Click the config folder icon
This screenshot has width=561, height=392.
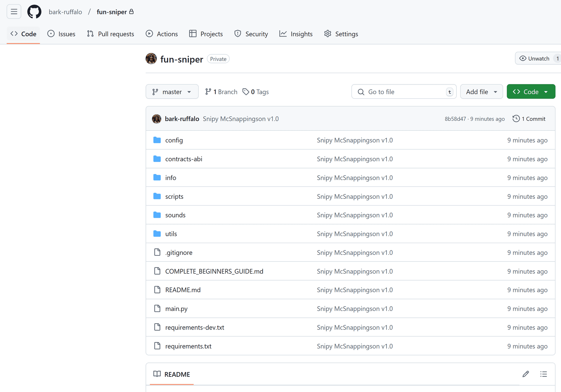pyautogui.click(x=157, y=140)
